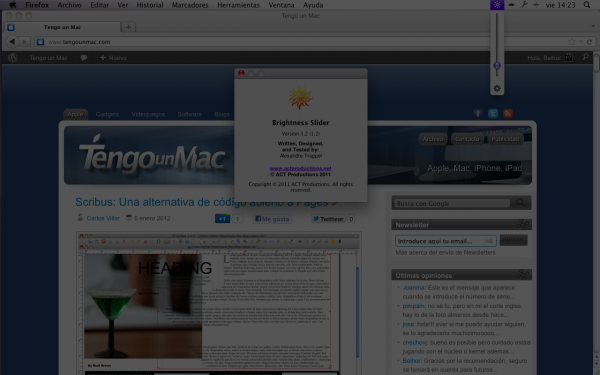600x375 pixels.
Task: Open the Hola, Belhor account menu
Action: pos(549,58)
